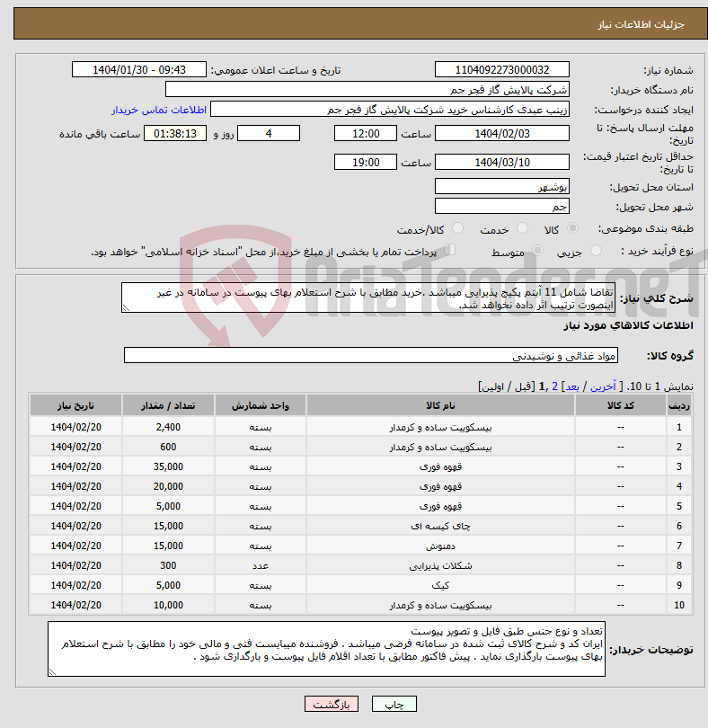
Task: Click the ایجاد کننده درخواست field
Action: 390,110
